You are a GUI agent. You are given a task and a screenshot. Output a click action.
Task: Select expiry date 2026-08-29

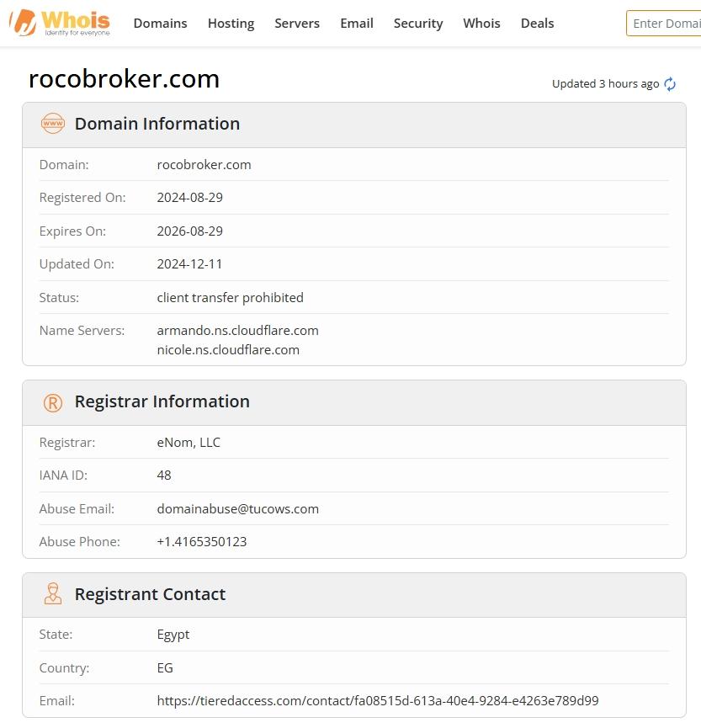pos(190,231)
